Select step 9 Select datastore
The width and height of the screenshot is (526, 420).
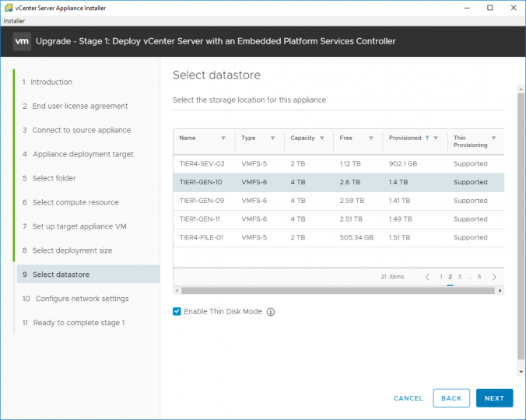click(x=88, y=275)
